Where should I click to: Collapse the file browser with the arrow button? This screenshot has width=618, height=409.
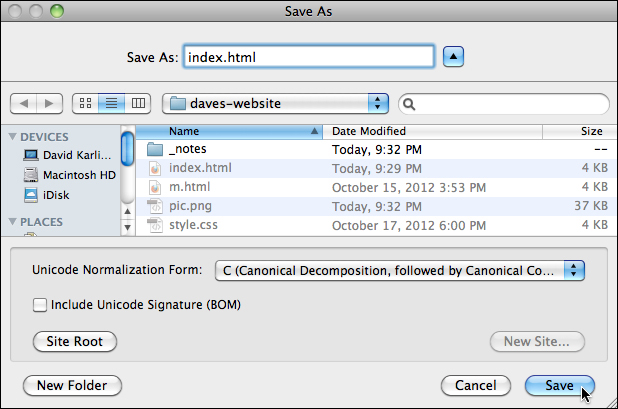(x=453, y=57)
